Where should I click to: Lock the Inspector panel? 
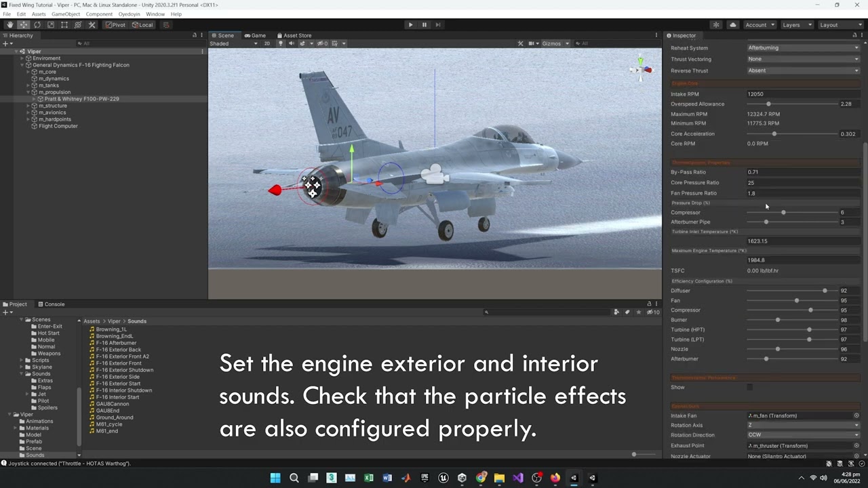click(x=854, y=35)
